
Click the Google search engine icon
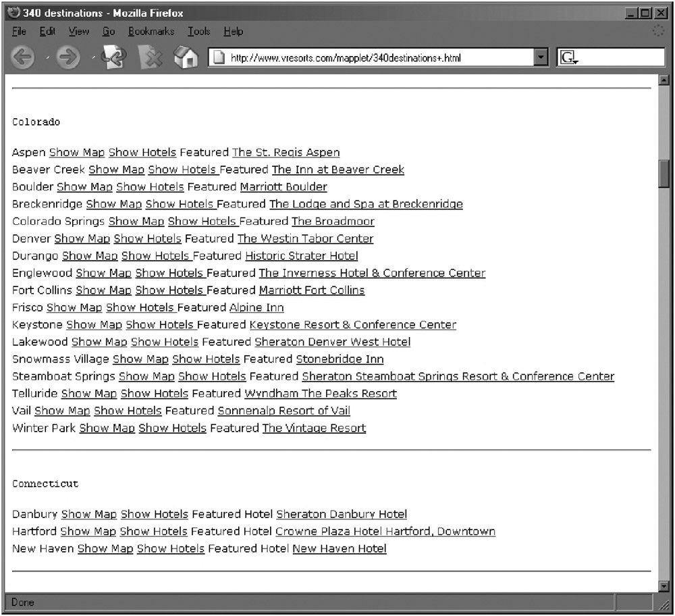coord(568,57)
